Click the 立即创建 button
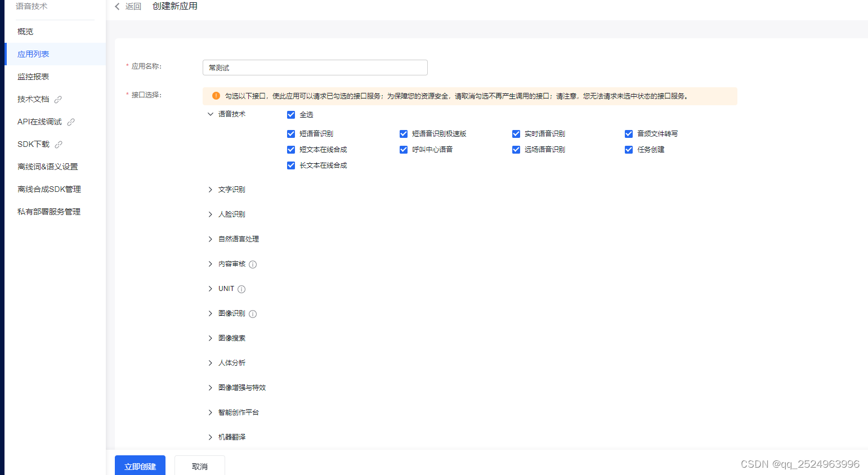The image size is (868, 475). tap(140, 466)
